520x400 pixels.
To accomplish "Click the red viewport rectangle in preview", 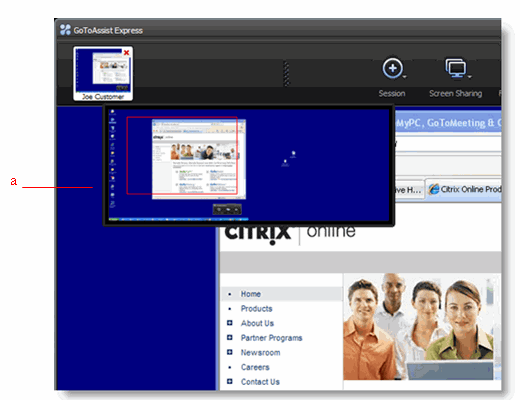I will [x=182, y=155].
